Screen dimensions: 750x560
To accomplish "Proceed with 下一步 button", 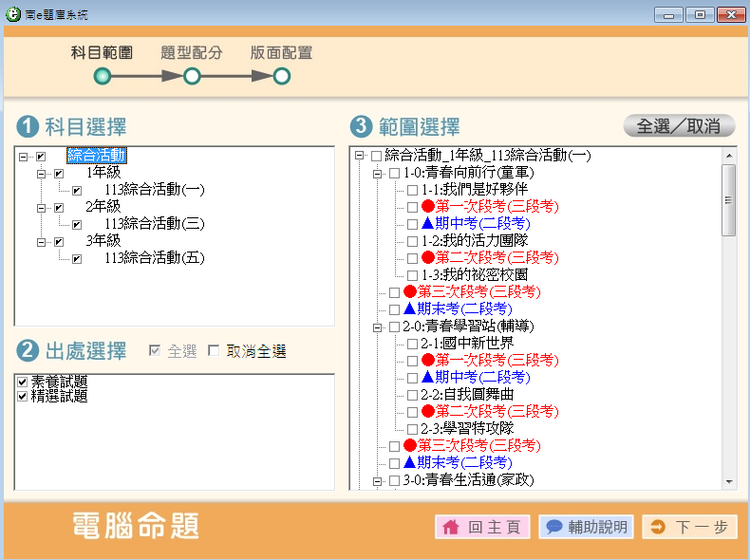I will [689, 527].
